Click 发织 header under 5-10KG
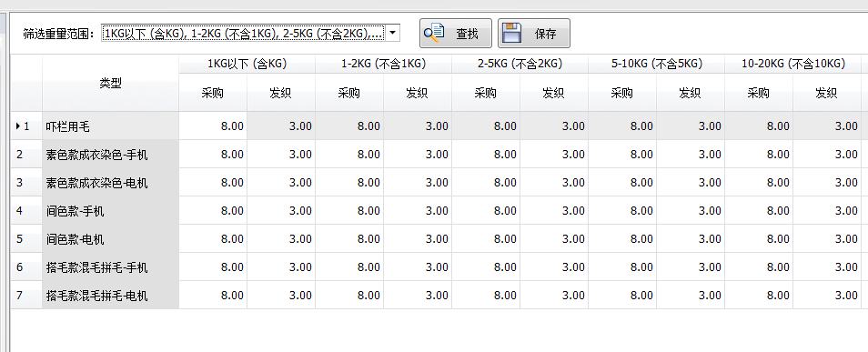Viewport: 868px width, 352px height. [691, 93]
